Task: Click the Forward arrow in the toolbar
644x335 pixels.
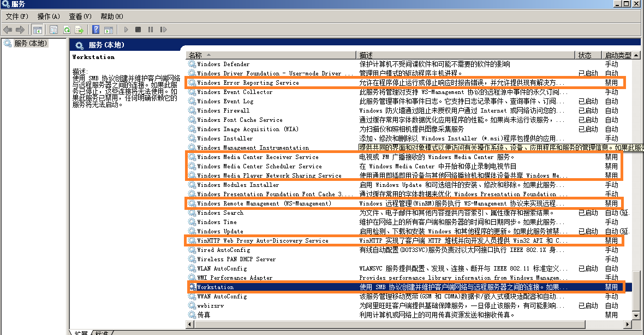Action: 20,30
